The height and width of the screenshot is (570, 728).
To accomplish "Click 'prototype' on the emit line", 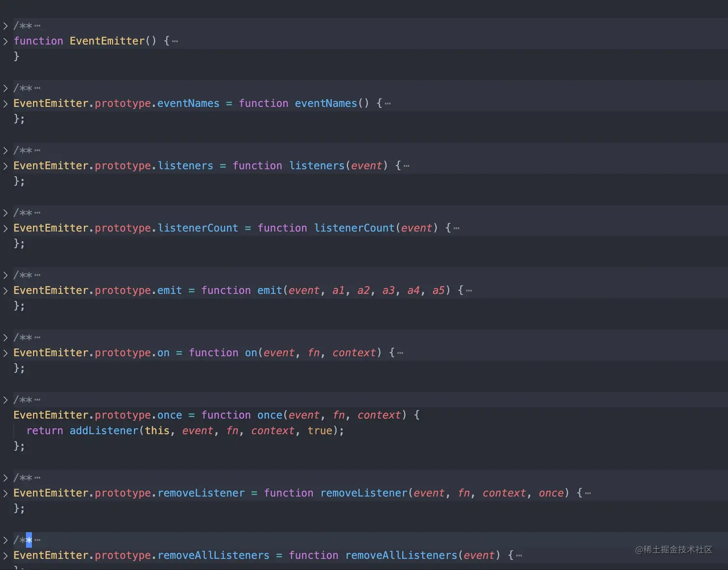I will tap(123, 291).
